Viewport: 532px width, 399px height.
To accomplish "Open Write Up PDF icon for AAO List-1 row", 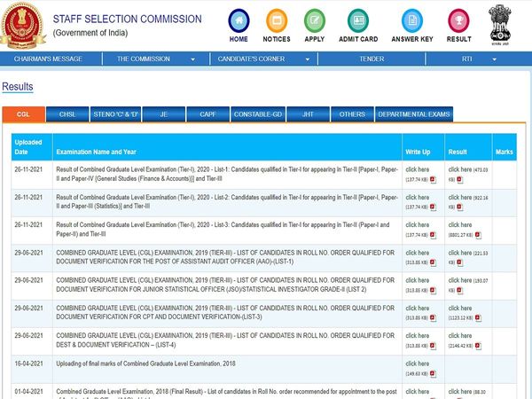I will [x=433, y=262].
